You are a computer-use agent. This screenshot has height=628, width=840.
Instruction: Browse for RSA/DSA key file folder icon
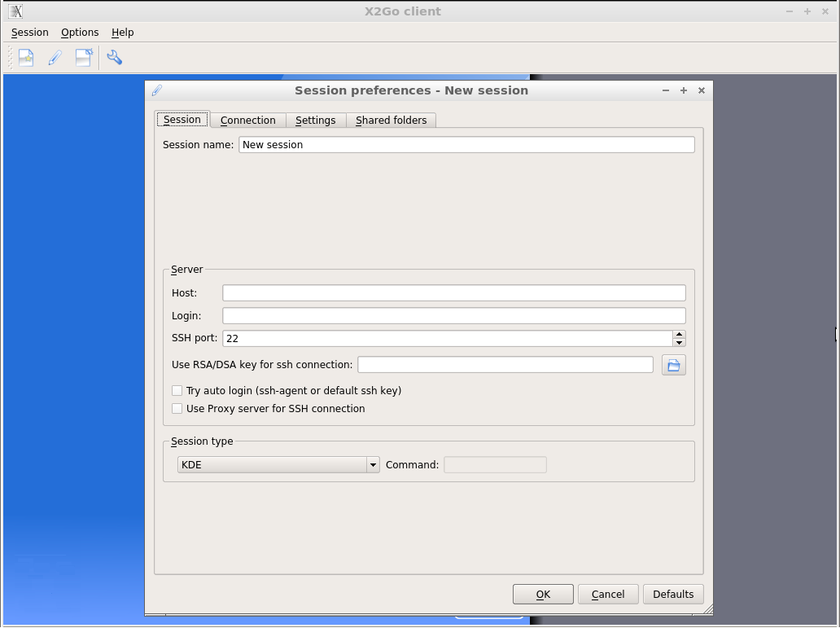pos(673,365)
